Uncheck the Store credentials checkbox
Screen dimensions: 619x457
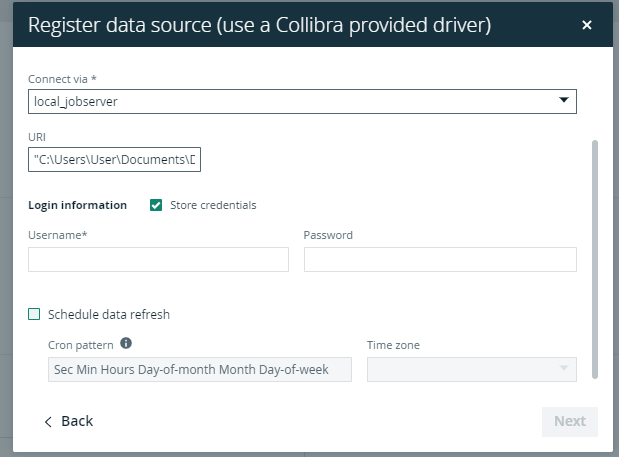click(x=156, y=205)
